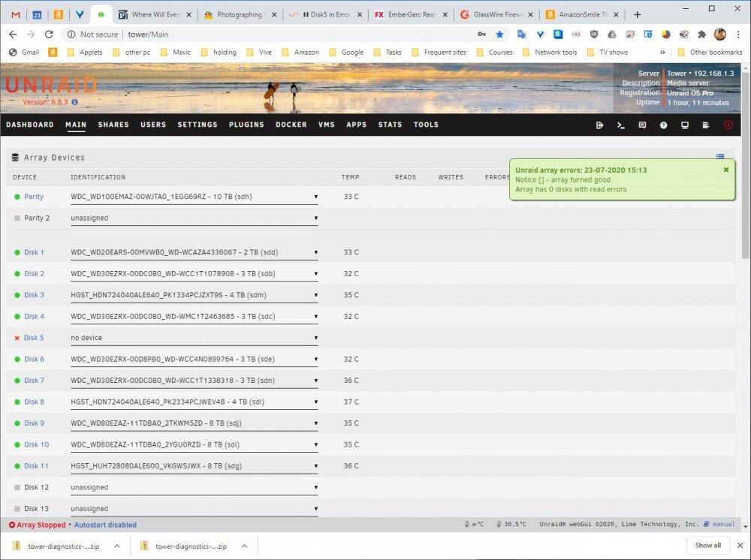Open the Disk 1 device dropdown
The image size is (751, 560).
point(194,253)
